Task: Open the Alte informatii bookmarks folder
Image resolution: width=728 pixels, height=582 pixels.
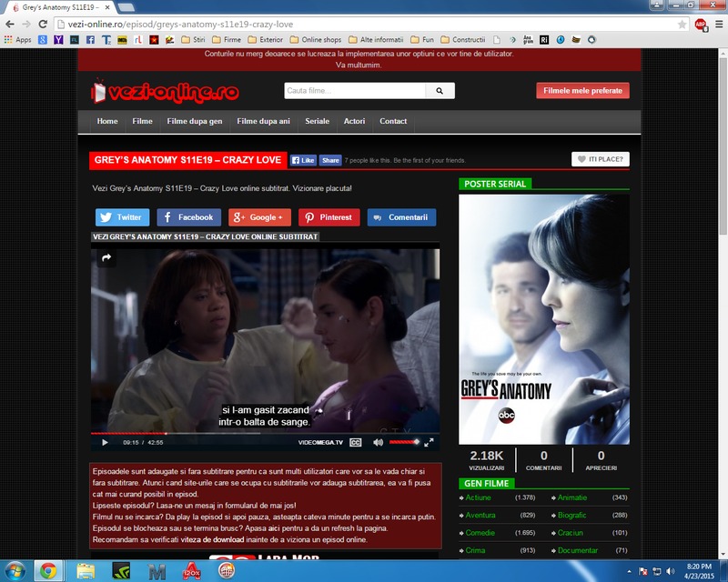Action: [376, 39]
